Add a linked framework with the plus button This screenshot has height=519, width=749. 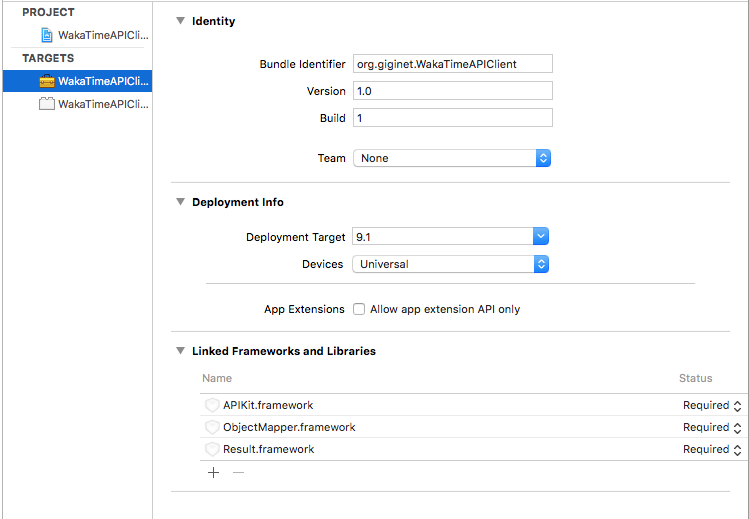tap(214, 473)
